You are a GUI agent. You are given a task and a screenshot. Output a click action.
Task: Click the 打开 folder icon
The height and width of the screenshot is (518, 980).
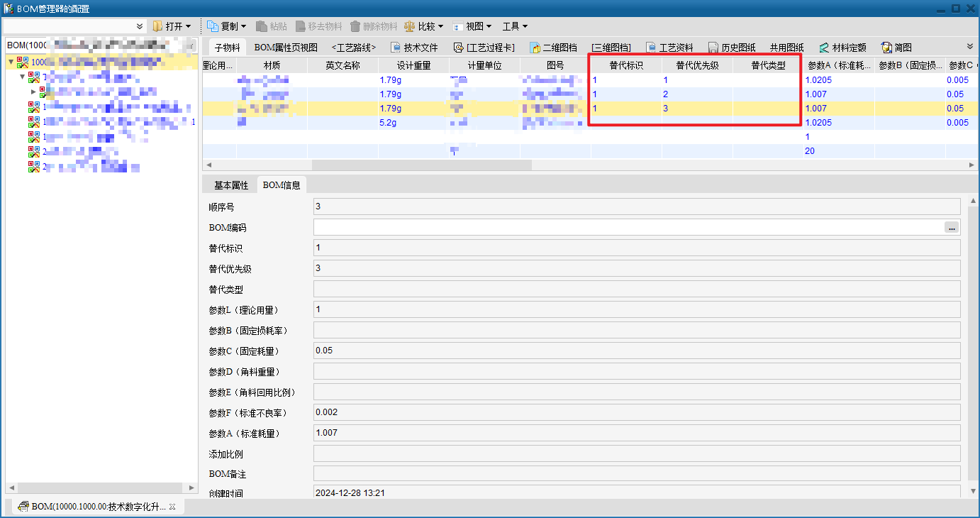coord(157,26)
